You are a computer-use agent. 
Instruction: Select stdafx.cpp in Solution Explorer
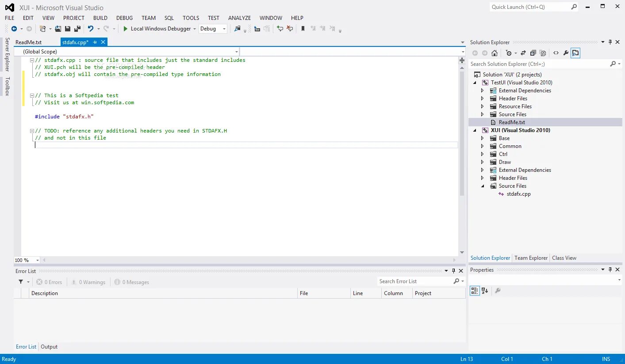pyautogui.click(x=518, y=194)
